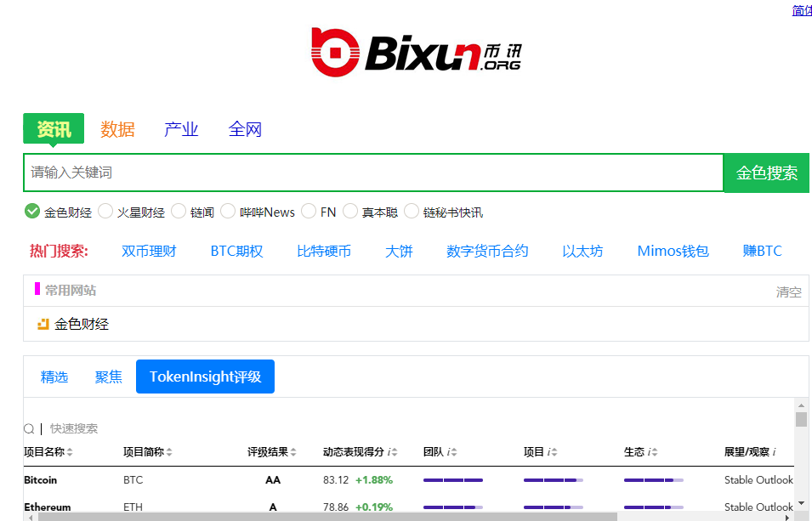Click the BTC abbreviation cell
Image resolution: width=812 pixels, height=521 pixels.
pyautogui.click(x=133, y=480)
